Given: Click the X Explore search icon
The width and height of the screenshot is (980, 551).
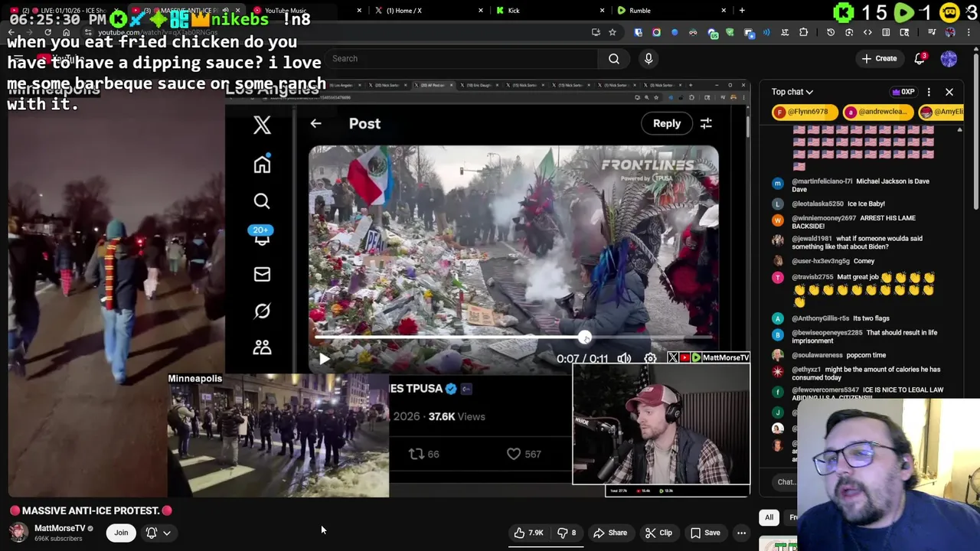Looking at the screenshot, I should [x=262, y=201].
